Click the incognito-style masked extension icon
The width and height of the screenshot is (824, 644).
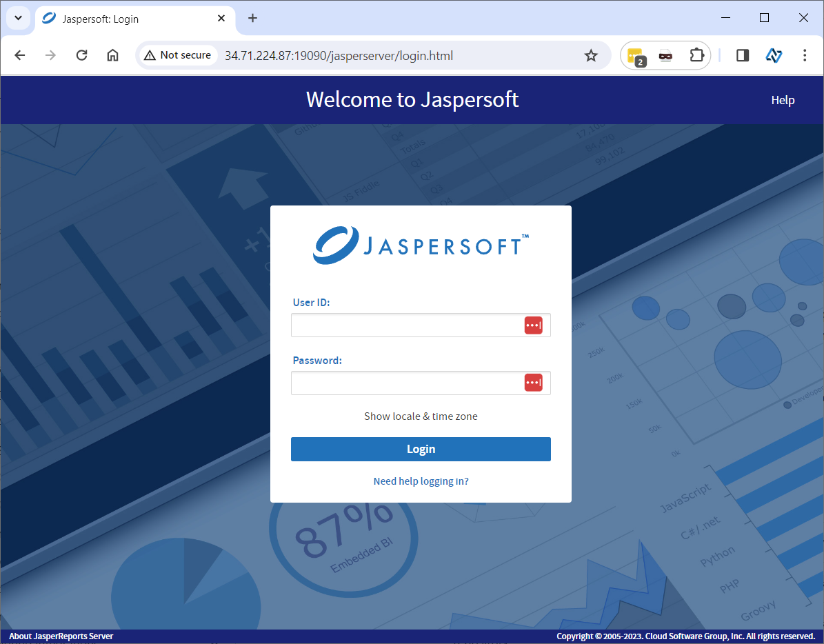tap(665, 56)
